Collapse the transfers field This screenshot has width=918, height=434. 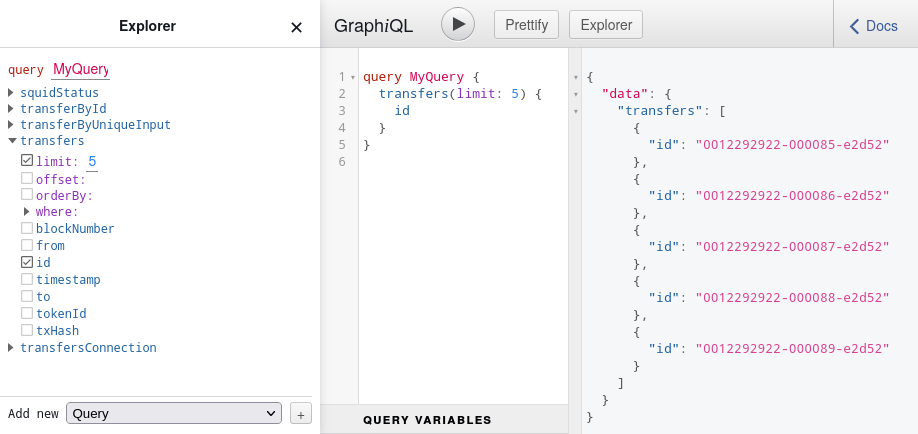(x=12, y=141)
